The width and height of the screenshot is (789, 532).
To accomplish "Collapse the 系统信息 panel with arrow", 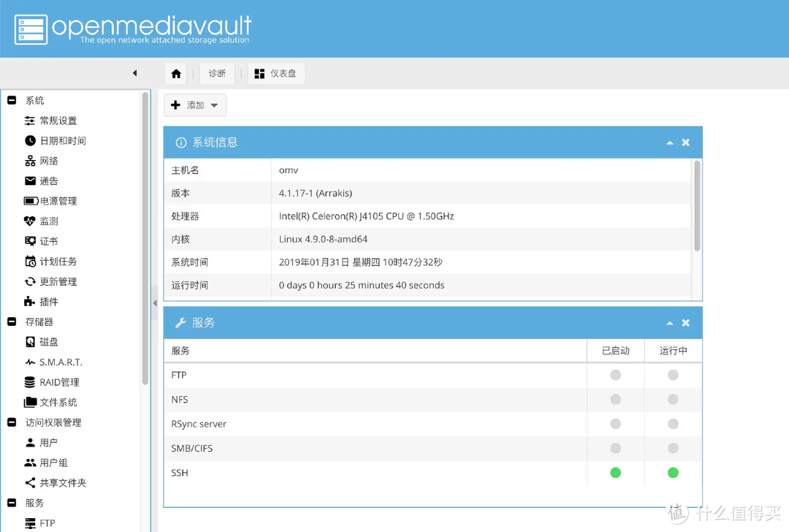I will 670,142.
